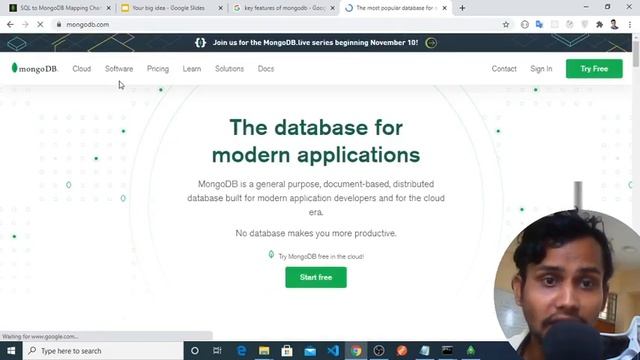The image size is (640, 360).
Task: Open File Explorer from taskbar
Action: click(264, 351)
